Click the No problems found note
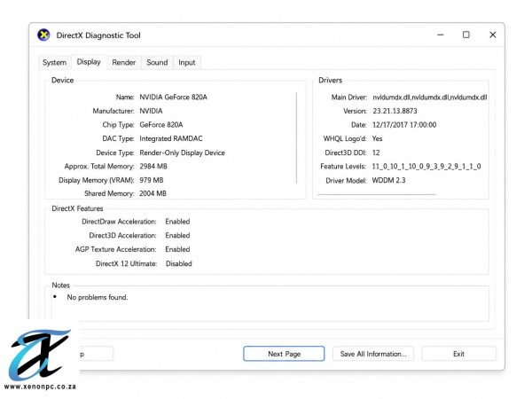Image resolution: width=532 pixels, height=399 pixels. pos(98,298)
